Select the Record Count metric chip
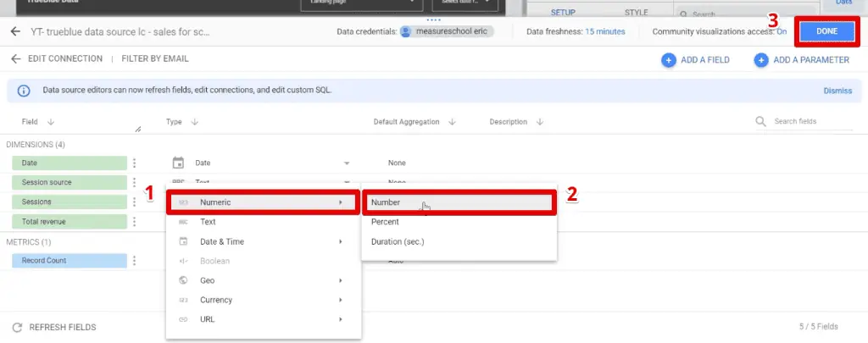 click(x=70, y=260)
